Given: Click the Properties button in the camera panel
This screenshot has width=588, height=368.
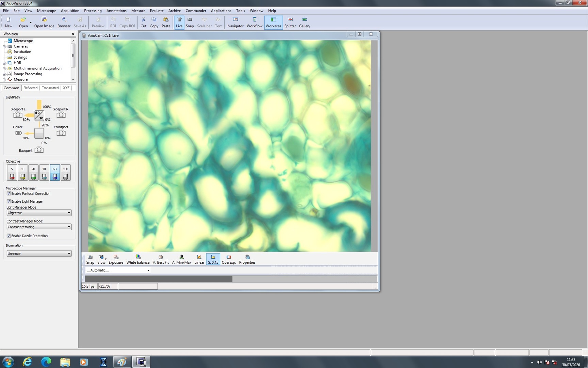Looking at the screenshot, I should 247,259.
